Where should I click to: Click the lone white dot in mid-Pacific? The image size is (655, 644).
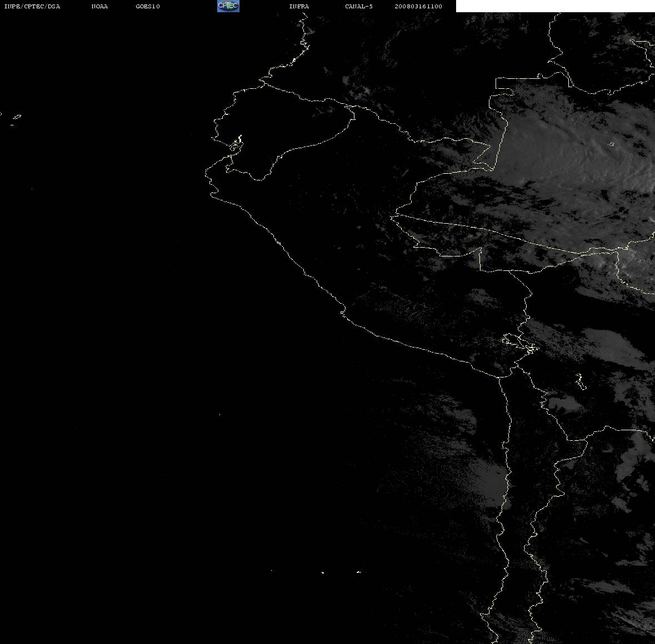tap(220, 415)
